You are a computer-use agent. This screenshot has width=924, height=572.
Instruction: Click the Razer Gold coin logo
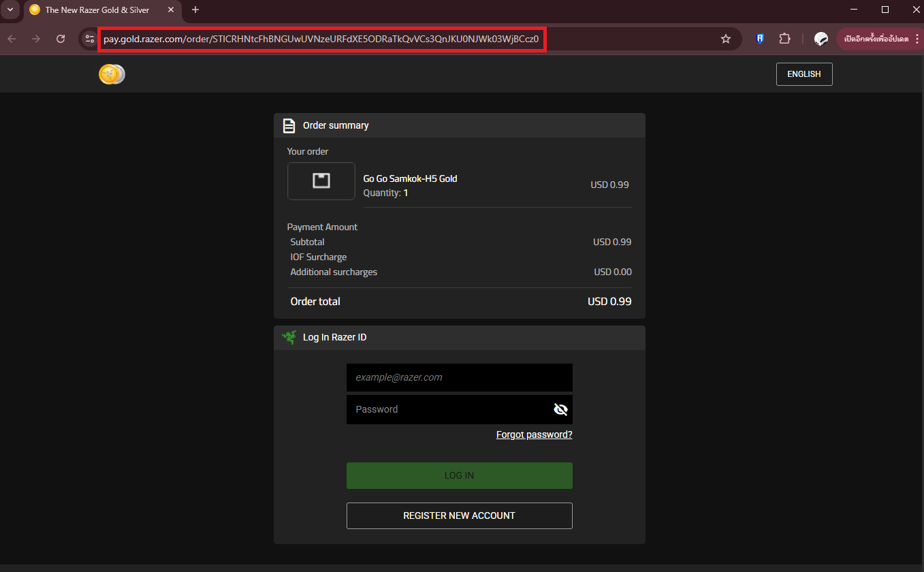pos(112,74)
